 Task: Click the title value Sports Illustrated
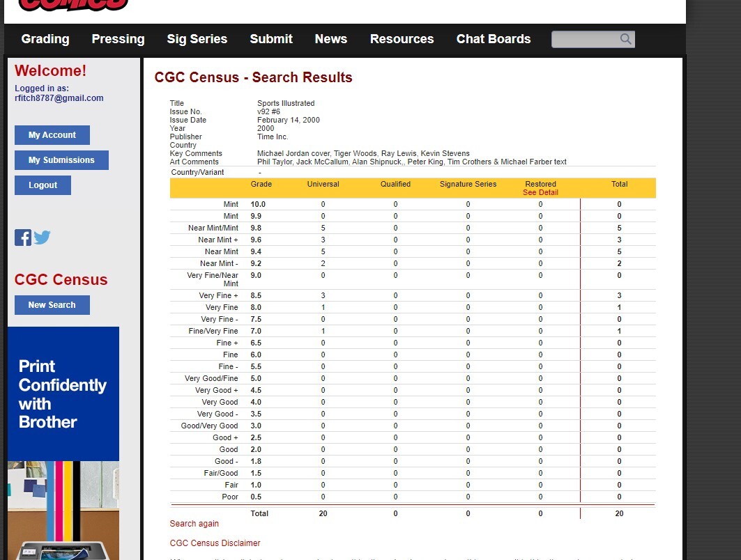click(x=286, y=103)
